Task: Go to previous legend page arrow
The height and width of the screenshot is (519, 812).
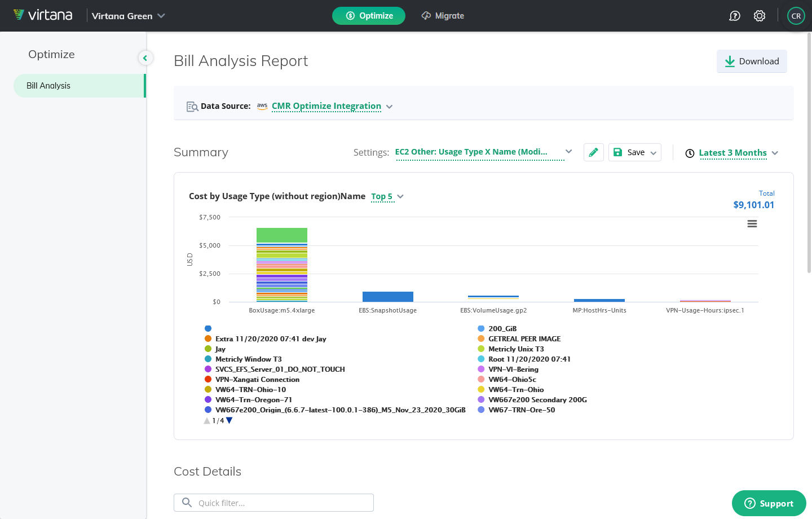Action: point(207,420)
